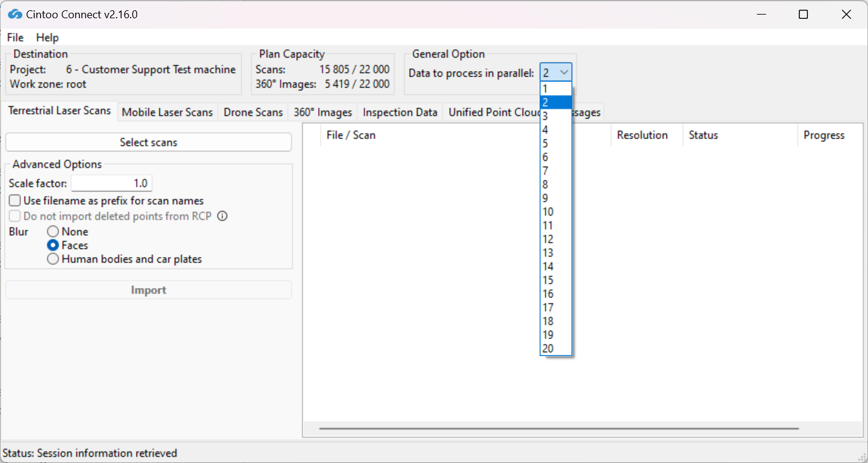Click the '15 805 / 22 000' scans capacity value
Screen dimensions: 868x463
pos(354,69)
